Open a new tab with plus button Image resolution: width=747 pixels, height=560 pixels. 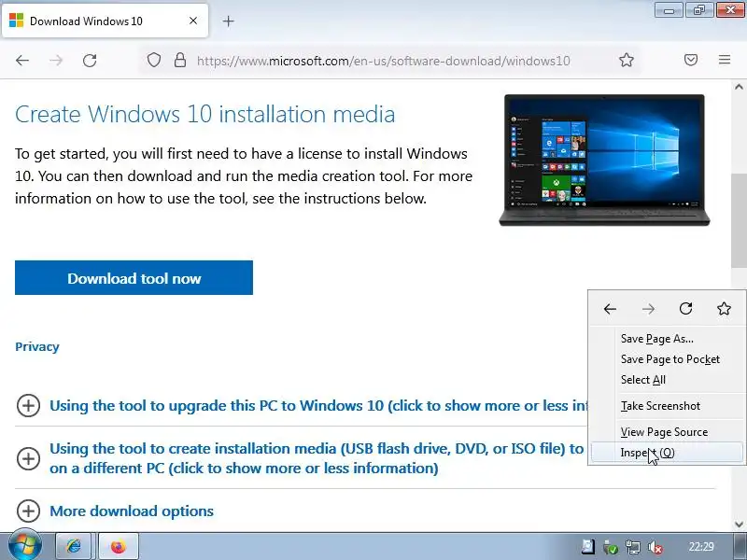point(228,21)
